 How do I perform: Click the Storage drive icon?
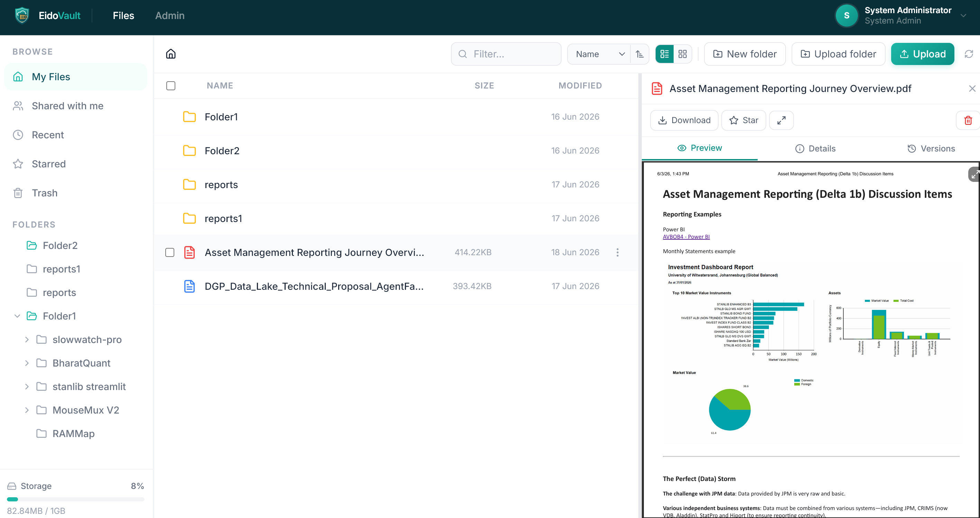(x=12, y=486)
